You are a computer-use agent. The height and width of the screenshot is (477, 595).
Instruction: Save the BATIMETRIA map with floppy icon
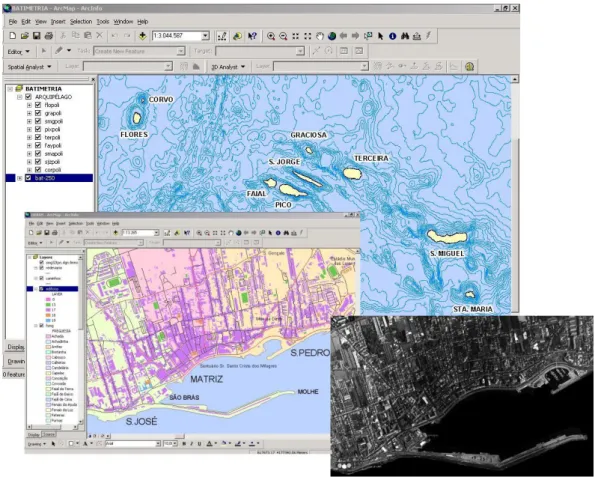coord(36,36)
